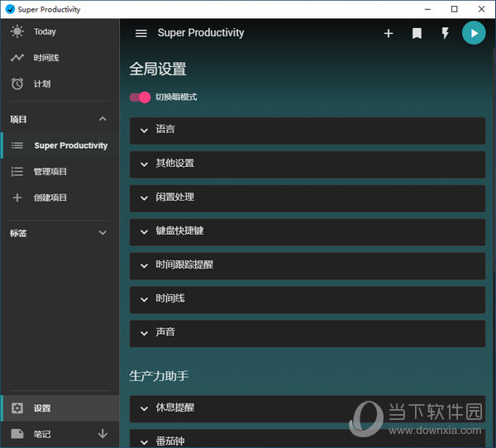Click the plus icon beside 创建项目

click(x=17, y=198)
